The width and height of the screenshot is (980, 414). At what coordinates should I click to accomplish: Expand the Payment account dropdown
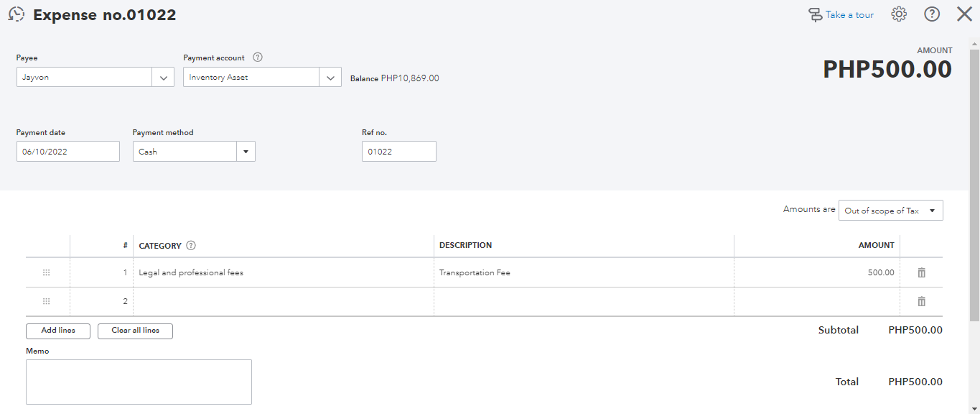330,77
